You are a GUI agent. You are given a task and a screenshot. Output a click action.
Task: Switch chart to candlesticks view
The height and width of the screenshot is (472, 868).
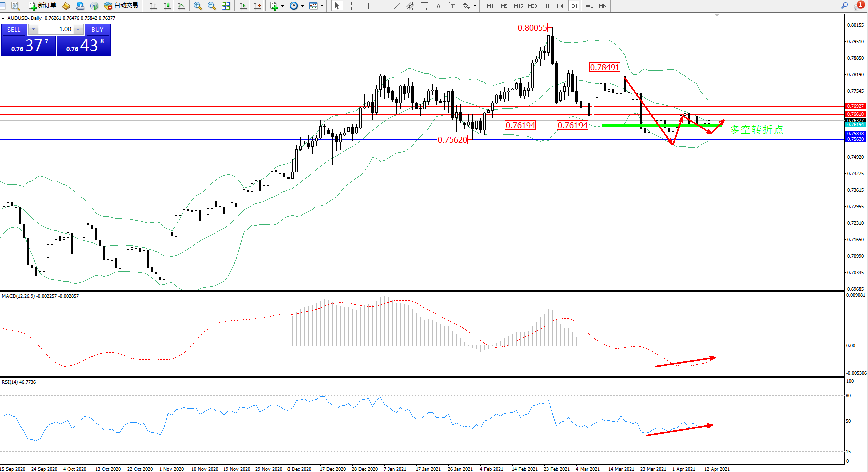click(x=167, y=6)
